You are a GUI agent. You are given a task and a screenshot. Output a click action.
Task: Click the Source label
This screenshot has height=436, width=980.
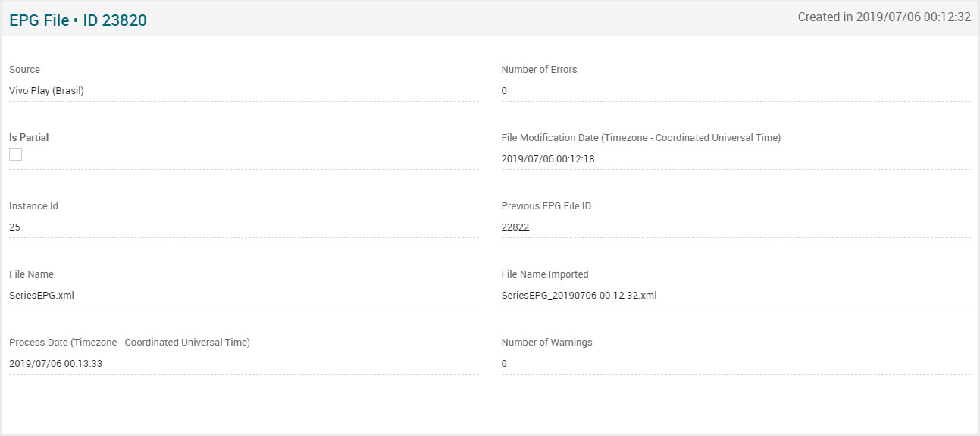[24, 70]
